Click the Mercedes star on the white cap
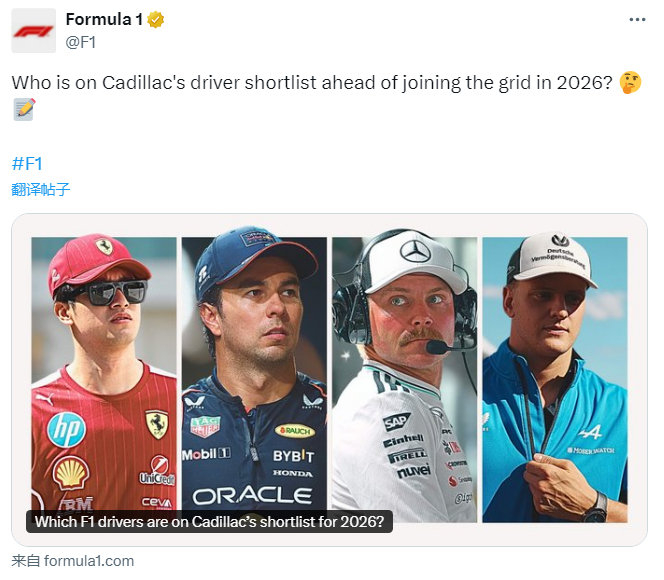The width and height of the screenshot is (664, 580). [415, 250]
